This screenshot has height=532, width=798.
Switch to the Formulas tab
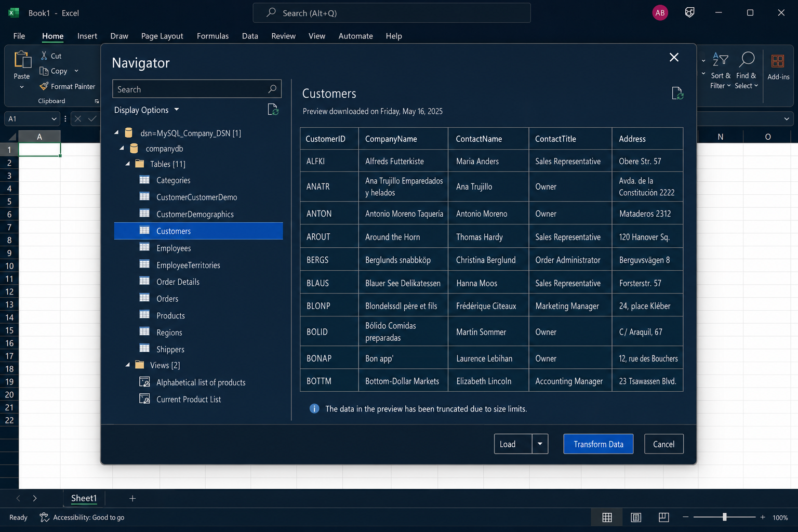212,36
